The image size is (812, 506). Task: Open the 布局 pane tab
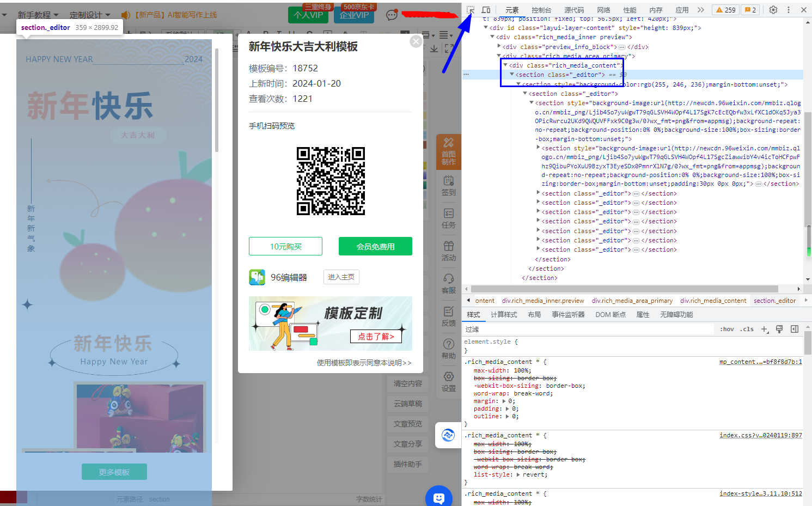534,315
